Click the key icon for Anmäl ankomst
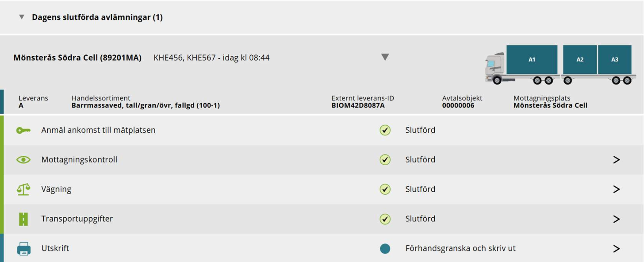 coord(23,130)
